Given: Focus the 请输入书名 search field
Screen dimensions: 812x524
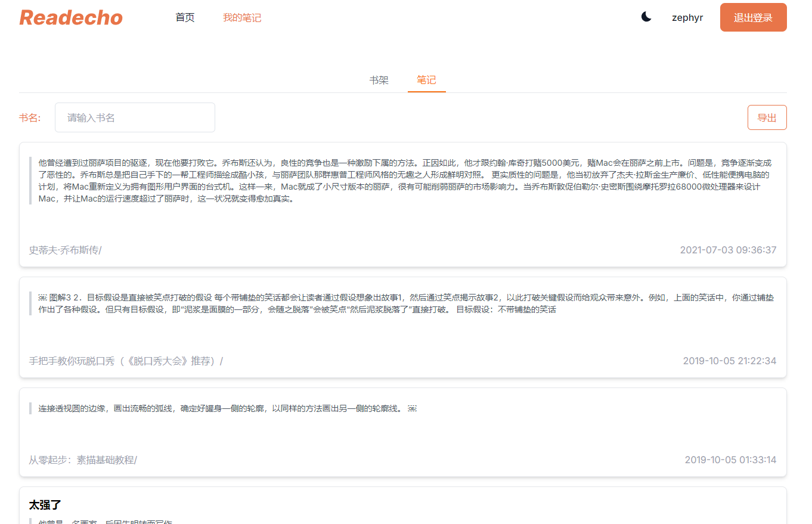Looking at the screenshot, I should 135,117.
